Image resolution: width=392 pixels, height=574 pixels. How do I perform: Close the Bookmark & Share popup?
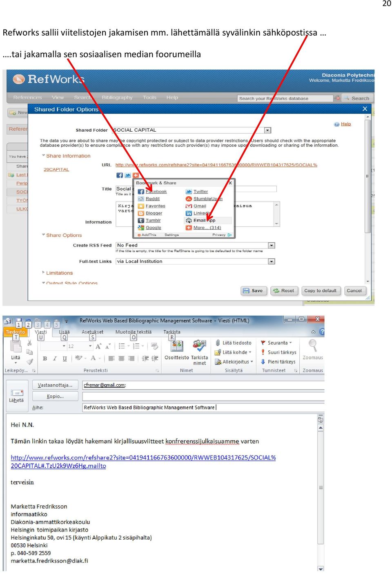(x=230, y=183)
